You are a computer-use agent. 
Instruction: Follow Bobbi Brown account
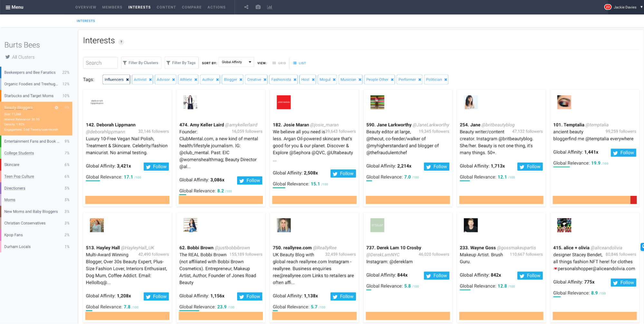pyautogui.click(x=250, y=296)
